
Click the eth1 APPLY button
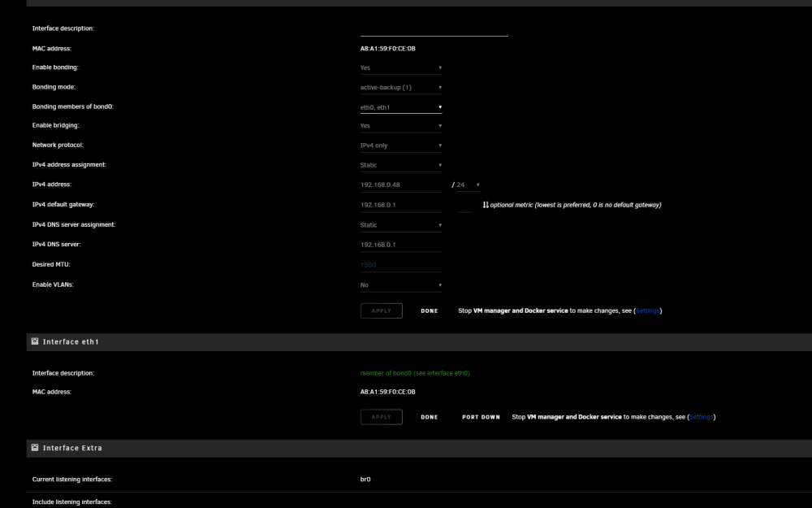pyautogui.click(x=381, y=417)
